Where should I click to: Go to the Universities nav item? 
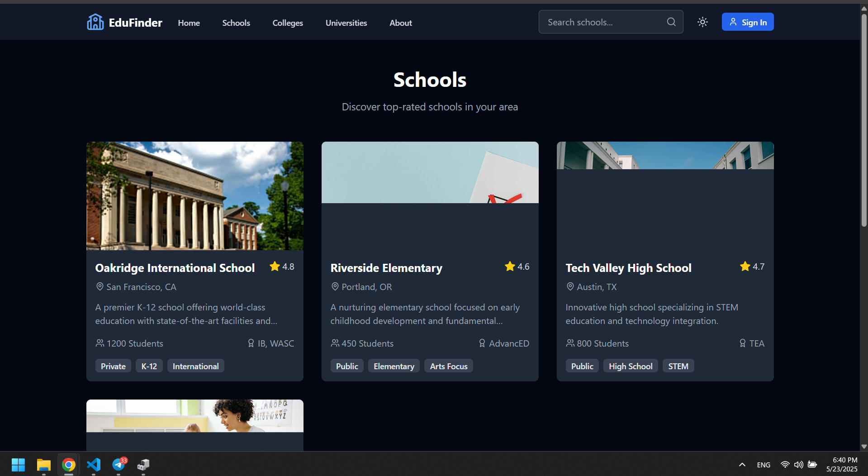346,23
